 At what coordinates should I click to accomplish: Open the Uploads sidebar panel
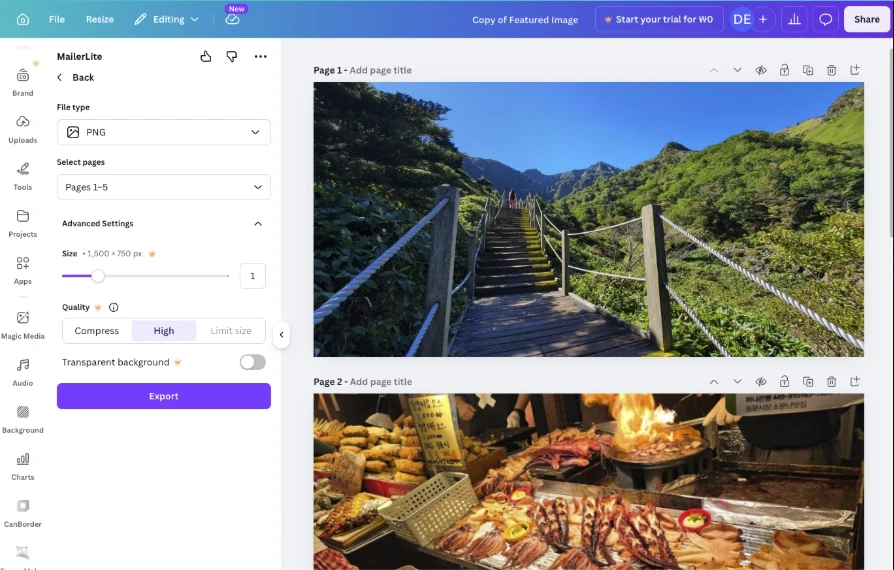click(x=23, y=129)
